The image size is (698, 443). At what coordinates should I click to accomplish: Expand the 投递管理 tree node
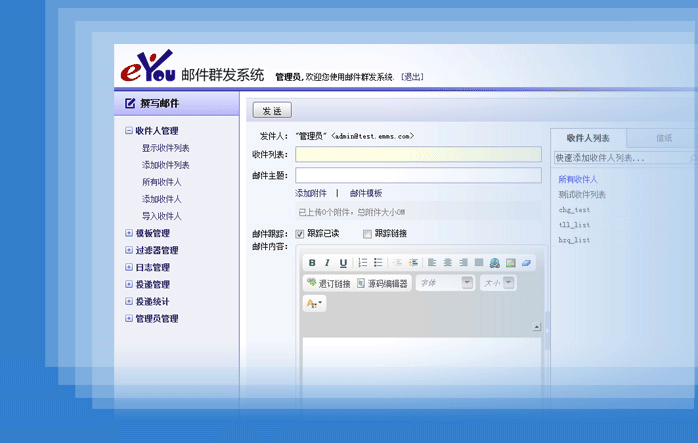pyautogui.click(x=129, y=284)
